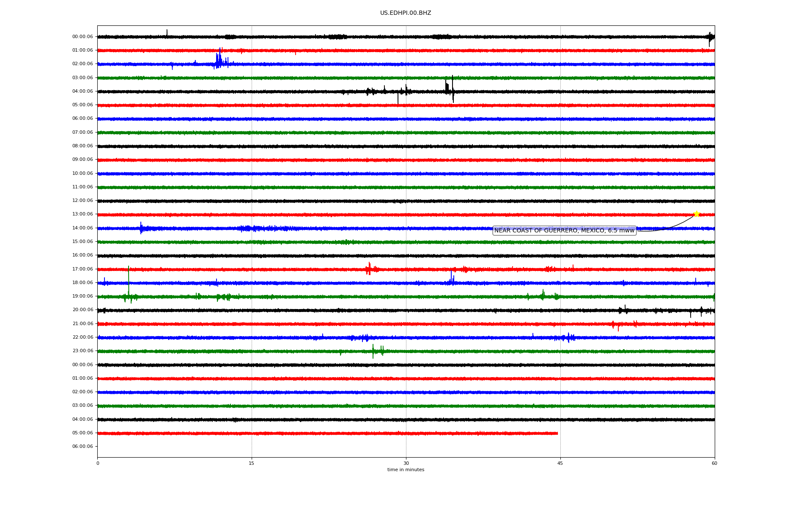Image resolution: width=812 pixels, height=508 pixels.
Task: Click the US.EDHPI.00.BHZ plot title
Action: (x=406, y=13)
